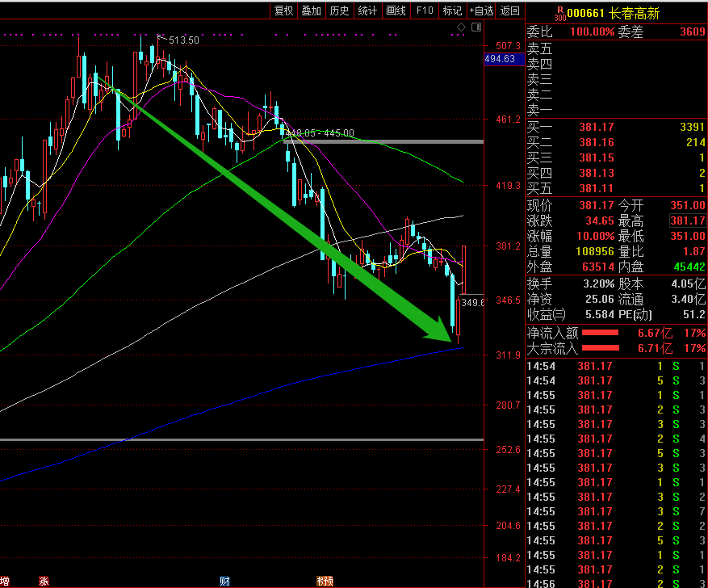Viewport: 708px width, 588px height.
Task: Click the diamond marker icon above the chart
Action: (x=461, y=27)
